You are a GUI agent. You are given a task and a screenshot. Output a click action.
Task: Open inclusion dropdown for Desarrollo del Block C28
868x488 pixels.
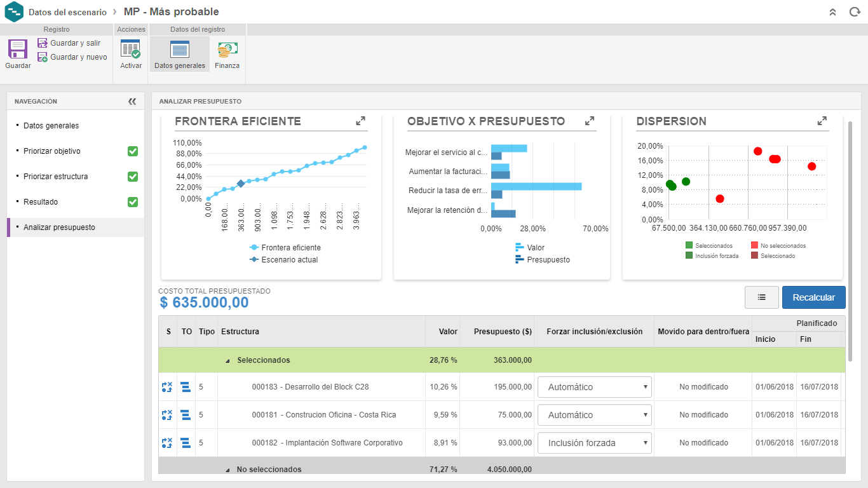pos(594,387)
